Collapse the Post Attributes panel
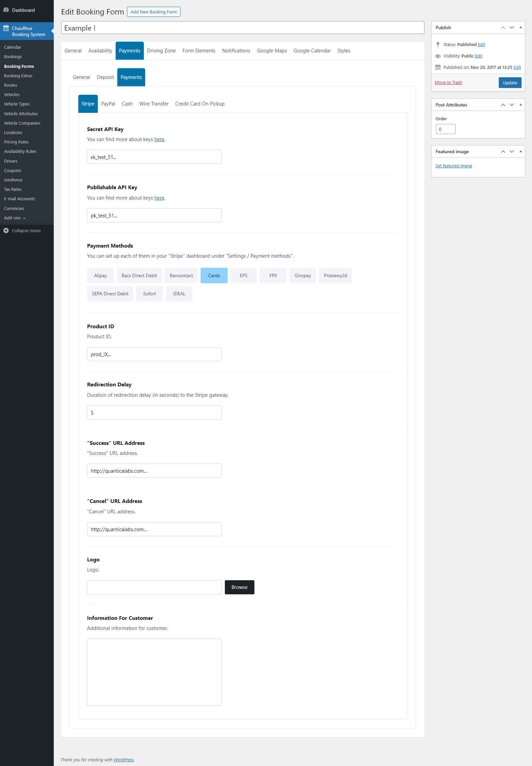 pyautogui.click(x=521, y=105)
